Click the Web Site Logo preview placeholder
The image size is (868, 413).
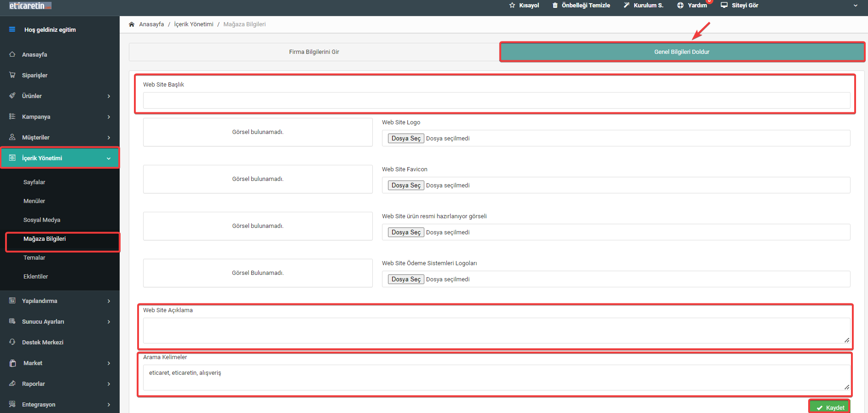pyautogui.click(x=258, y=132)
